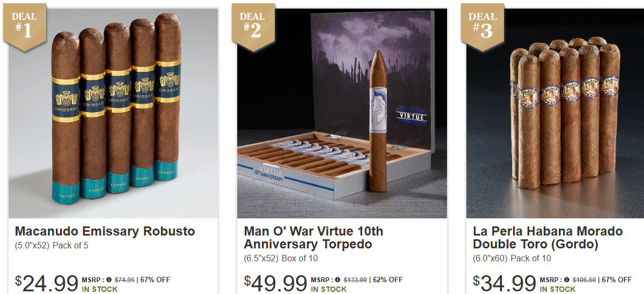Open La Perla Habana Morado Double Toro link
This screenshot has width=644, height=294.
[x=548, y=238]
